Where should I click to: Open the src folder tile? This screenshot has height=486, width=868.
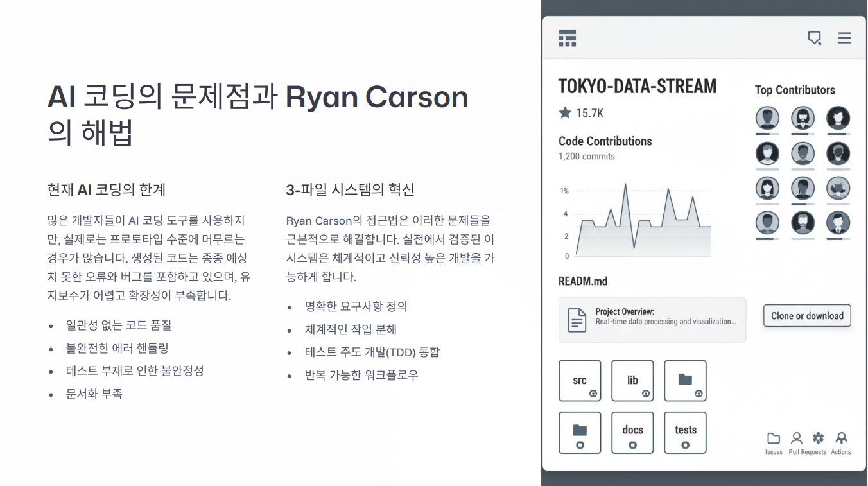tap(580, 381)
